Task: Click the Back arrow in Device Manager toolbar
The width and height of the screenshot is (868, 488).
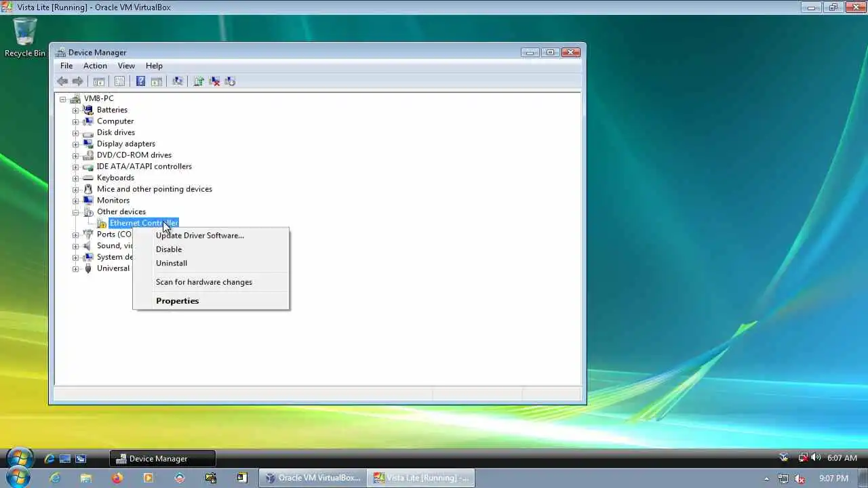Action: click(62, 81)
